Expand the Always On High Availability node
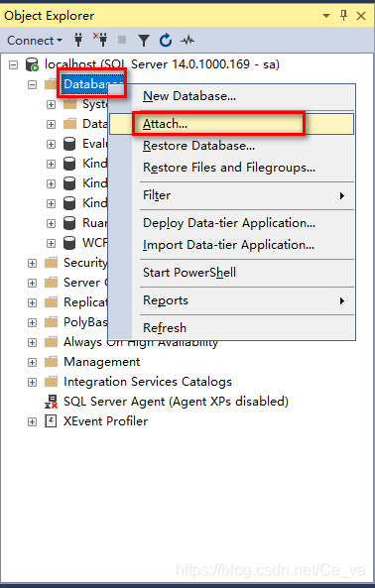Screen dimensions: 375x588 click(x=33, y=343)
